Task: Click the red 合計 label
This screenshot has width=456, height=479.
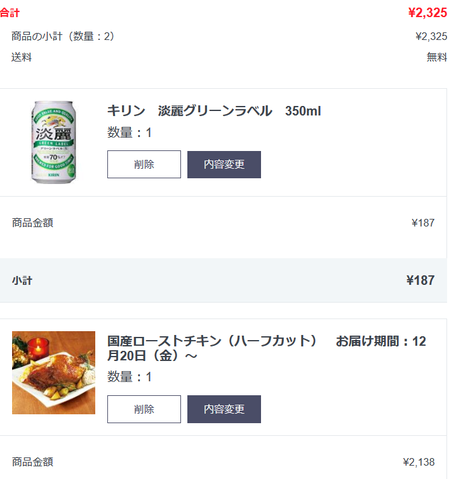Action: (x=10, y=13)
